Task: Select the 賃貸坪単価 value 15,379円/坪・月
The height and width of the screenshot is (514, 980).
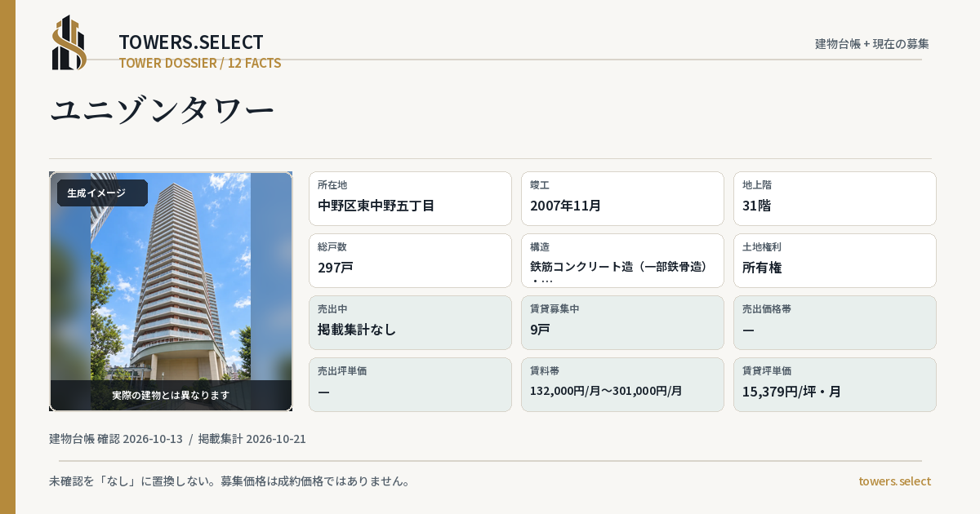Action: coord(792,392)
